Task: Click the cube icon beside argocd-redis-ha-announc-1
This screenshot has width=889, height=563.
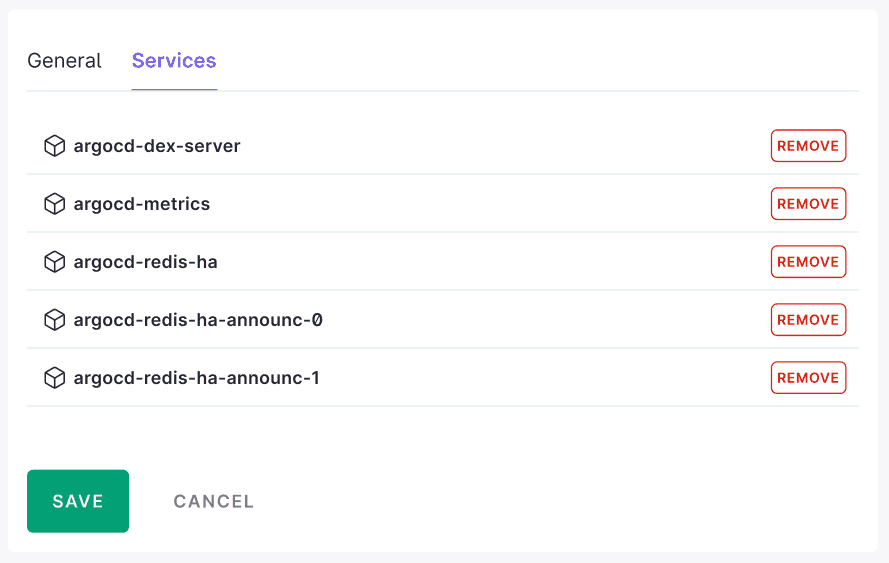Action: click(54, 378)
